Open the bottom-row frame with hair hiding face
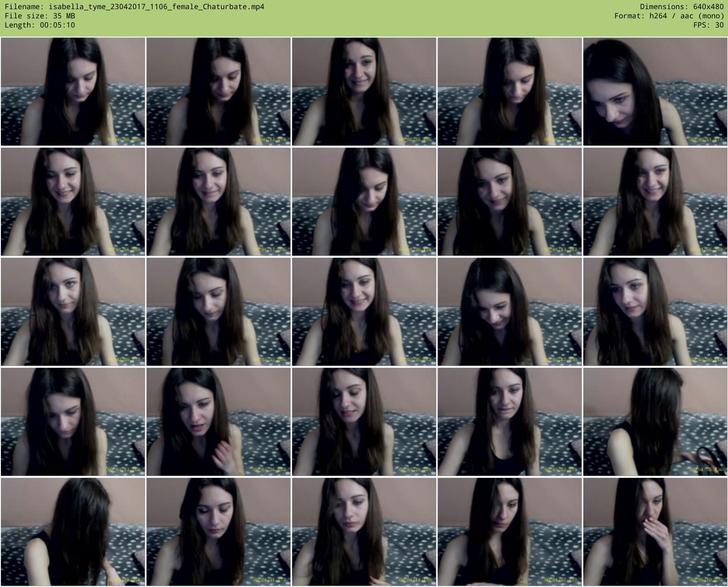 click(73, 532)
